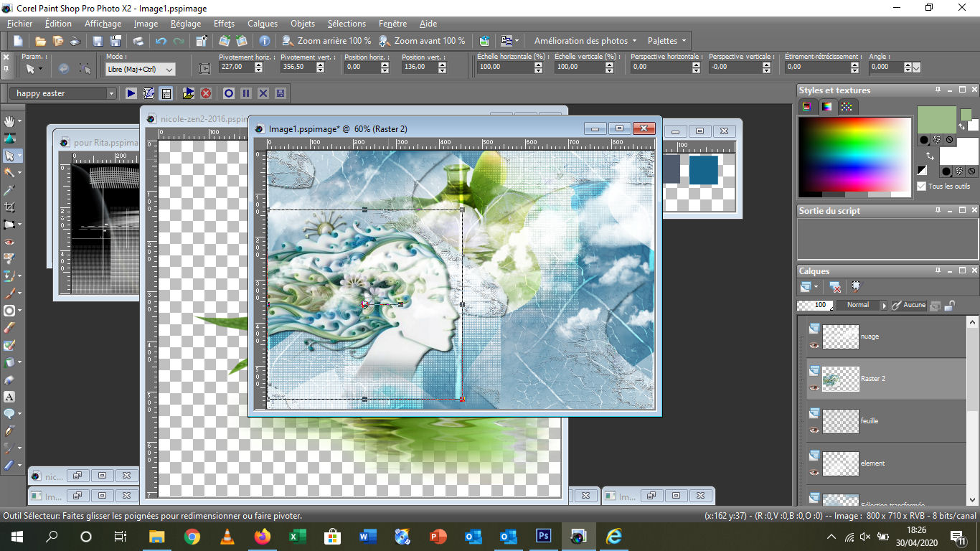
Task: Select the Dropper eyedropper tool
Action: [9, 190]
